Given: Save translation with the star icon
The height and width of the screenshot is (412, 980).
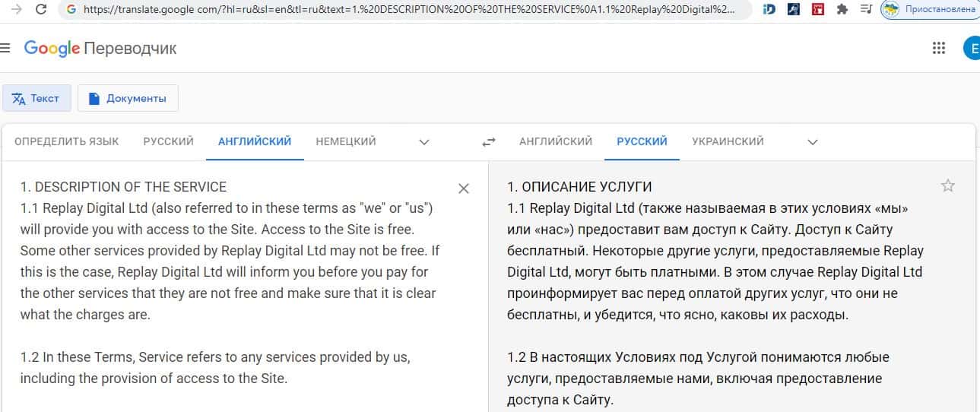Looking at the screenshot, I should click(x=947, y=185).
